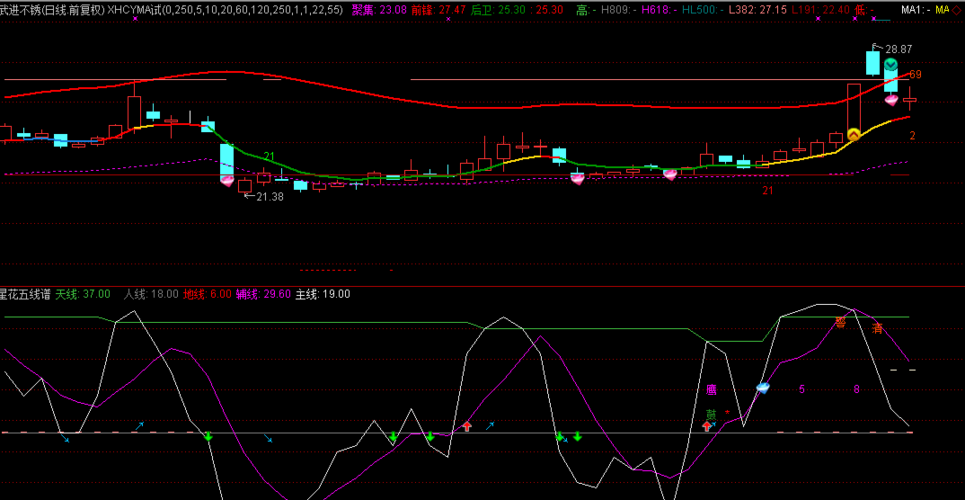
Task: Click the magenta 鹰 label in the indicator
Action: (711, 390)
